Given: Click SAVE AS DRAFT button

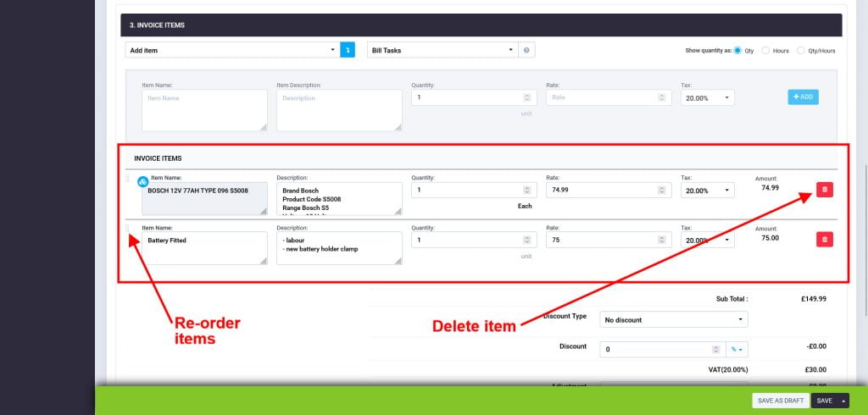Looking at the screenshot, I should pyautogui.click(x=781, y=401).
